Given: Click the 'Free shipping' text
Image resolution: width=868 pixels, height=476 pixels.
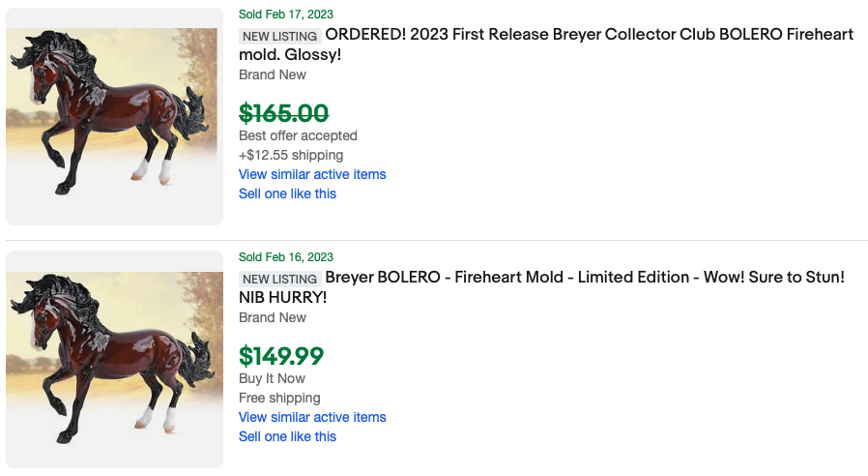Looking at the screenshot, I should [279, 398].
